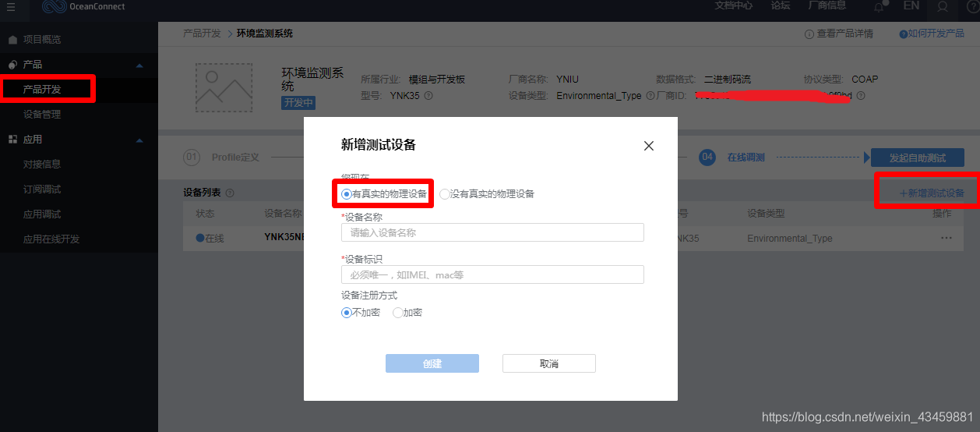Select 有真实的物理设备 radio option
The height and width of the screenshot is (432, 980).
coord(384,194)
